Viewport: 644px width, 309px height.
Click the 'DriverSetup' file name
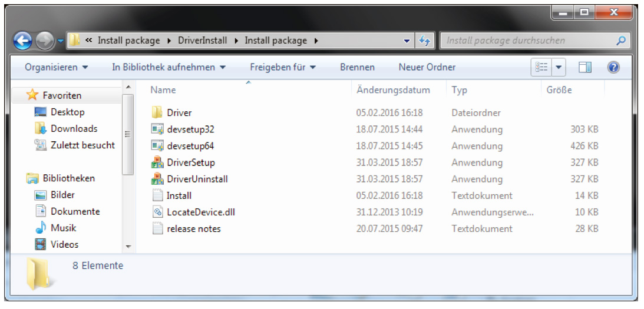point(190,162)
